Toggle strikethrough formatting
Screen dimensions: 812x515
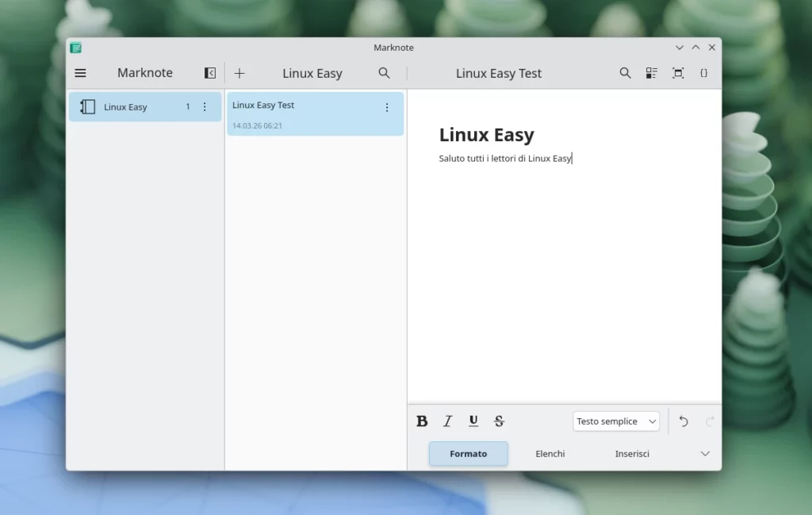(x=499, y=421)
